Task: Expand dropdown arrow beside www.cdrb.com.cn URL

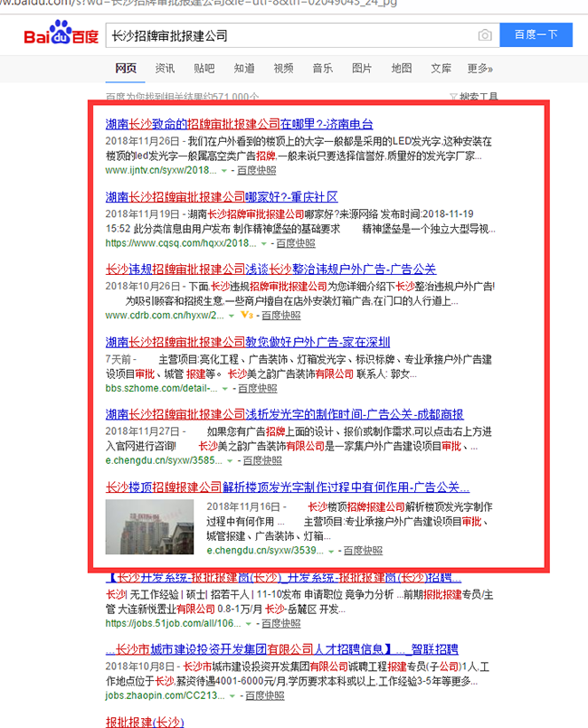Action: [232, 317]
